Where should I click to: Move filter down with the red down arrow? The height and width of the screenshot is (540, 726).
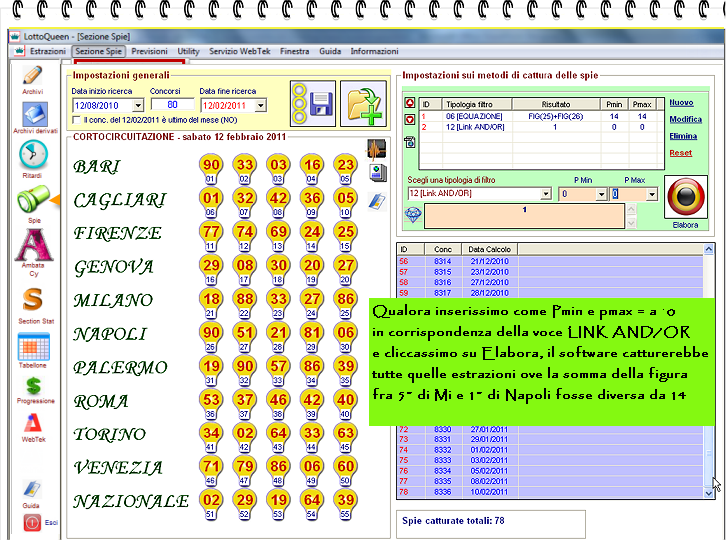click(x=410, y=119)
